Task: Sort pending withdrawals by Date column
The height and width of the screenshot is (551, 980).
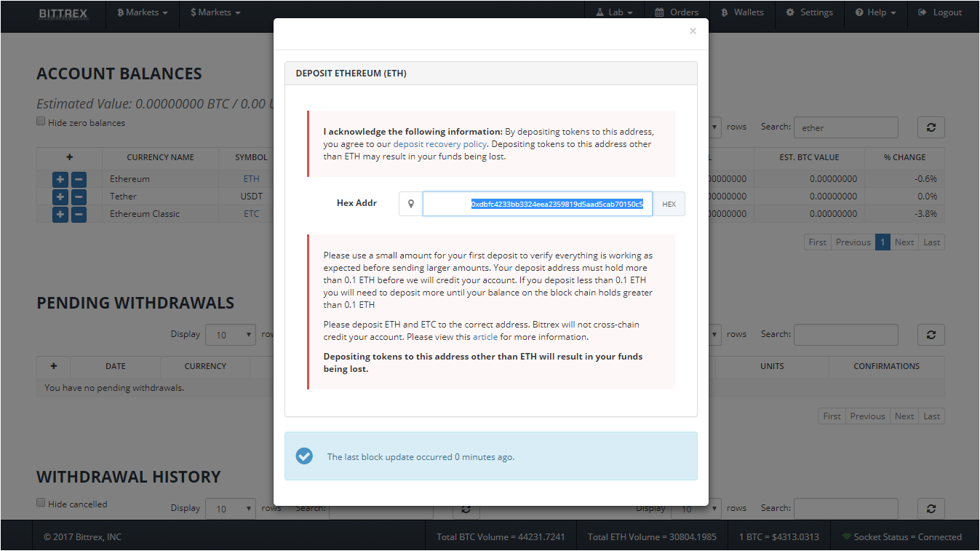Action: point(115,366)
